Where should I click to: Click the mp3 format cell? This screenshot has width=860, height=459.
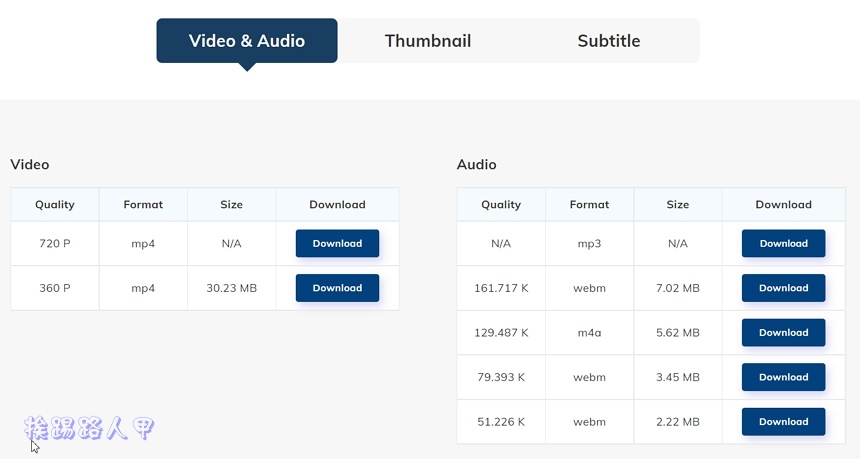(590, 243)
